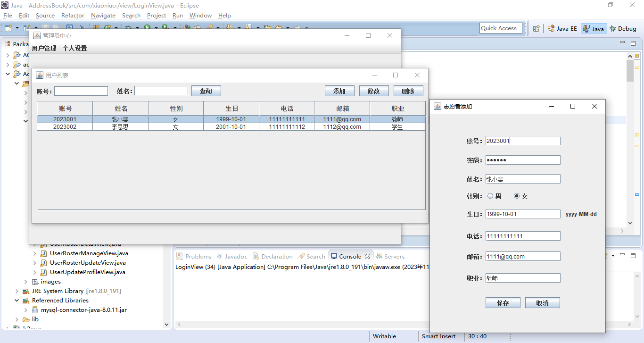The height and width of the screenshot is (343, 644).
Task: Select the 女 gender radio button
Action: point(517,196)
